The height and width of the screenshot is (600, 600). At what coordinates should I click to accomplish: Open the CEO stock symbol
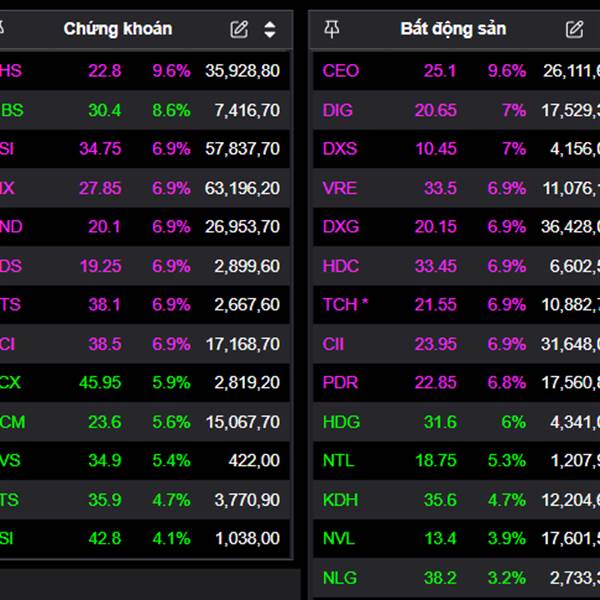(x=340, y=71)
